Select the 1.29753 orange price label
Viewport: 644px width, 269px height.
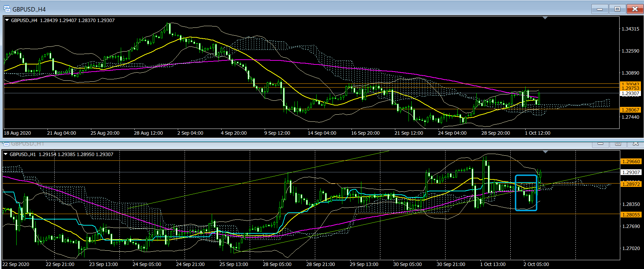click(x=630, y=88)
